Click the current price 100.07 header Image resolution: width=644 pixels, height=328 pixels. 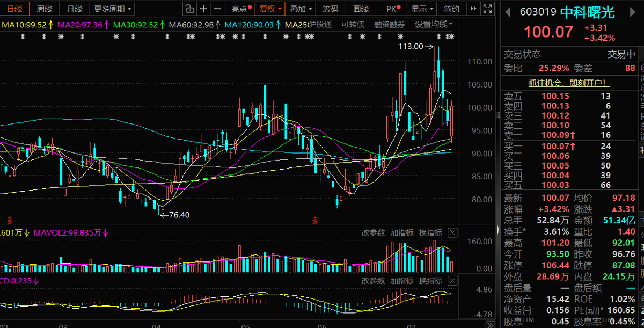(x=548, y=32)
